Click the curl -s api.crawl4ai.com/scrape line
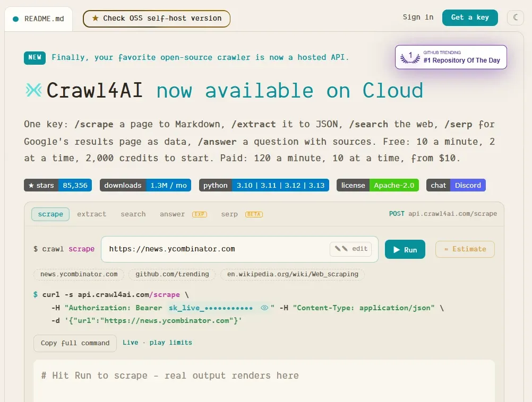 tap(111, 294)
